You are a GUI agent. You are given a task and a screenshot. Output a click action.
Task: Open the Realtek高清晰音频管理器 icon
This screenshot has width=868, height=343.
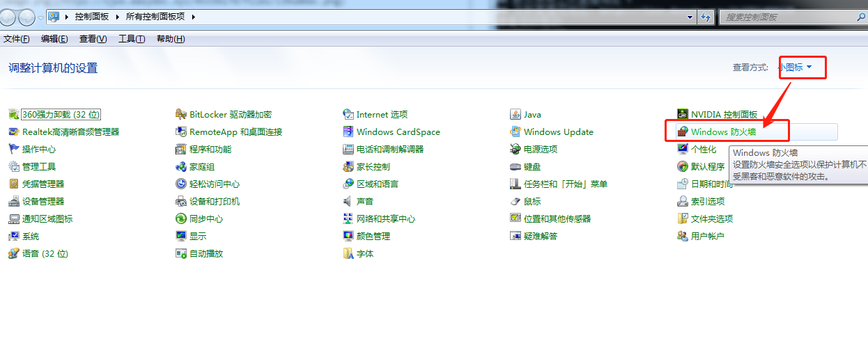[14, 131]
